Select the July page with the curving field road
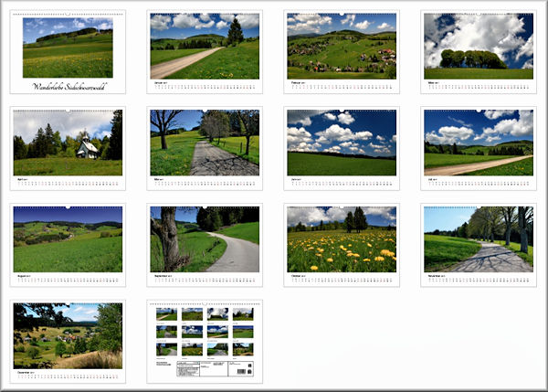548x392 pixels. [x=479, y=143]
